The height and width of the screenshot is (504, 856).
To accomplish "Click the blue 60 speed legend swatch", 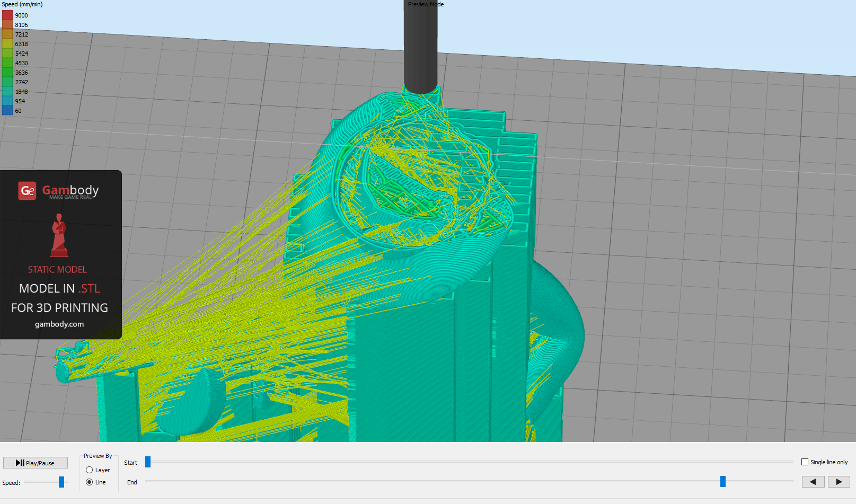I will (x=7, y=111).
